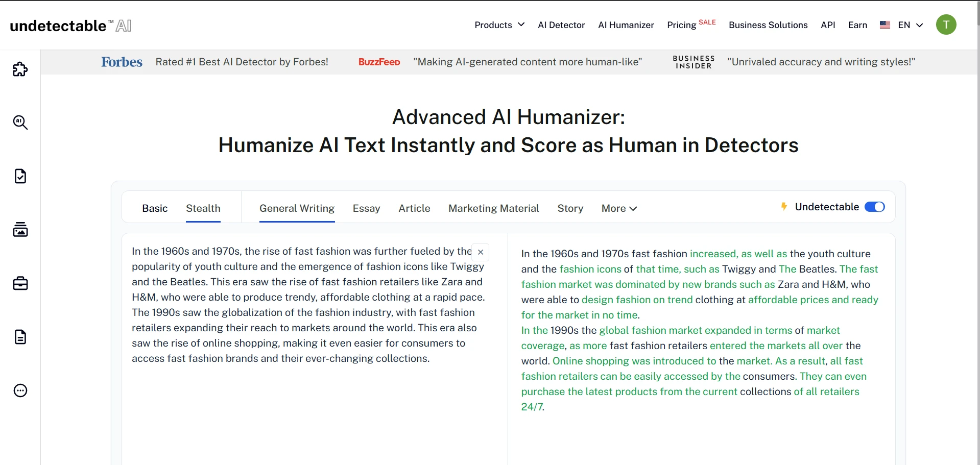Open the AI detector magnifier icon in sidebar

click(20, 123)
